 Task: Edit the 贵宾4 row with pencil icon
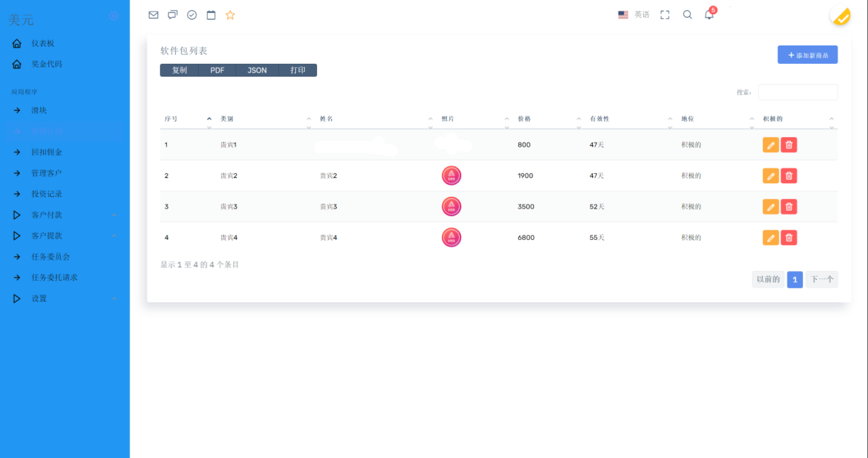[x=771, y=237]
